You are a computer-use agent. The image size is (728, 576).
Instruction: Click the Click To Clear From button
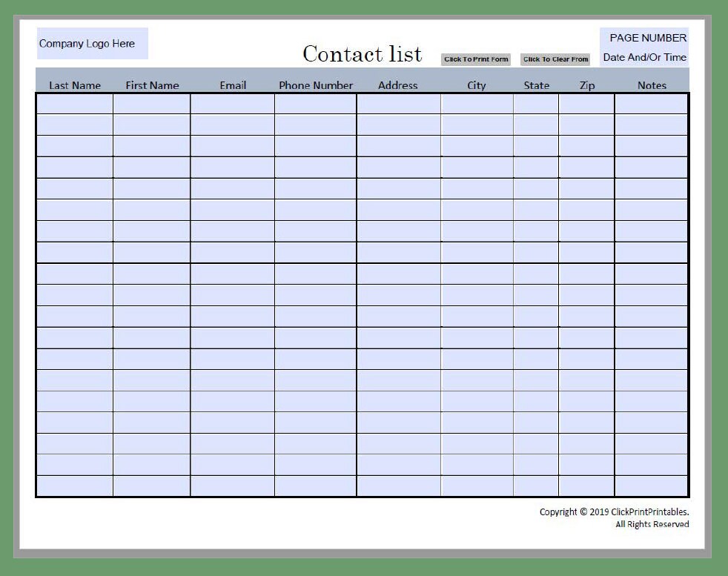click(555, 59)
